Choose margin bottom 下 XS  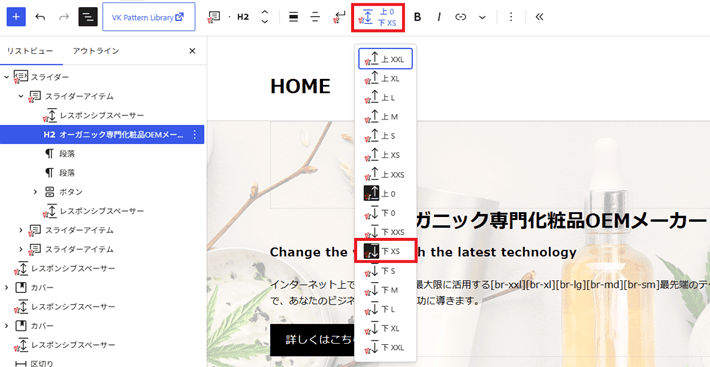385,251
